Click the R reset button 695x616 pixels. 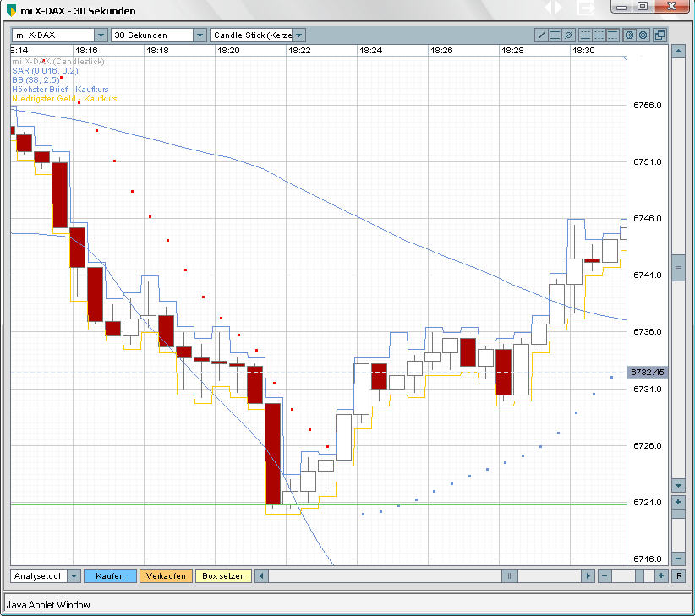coord(679,575)
